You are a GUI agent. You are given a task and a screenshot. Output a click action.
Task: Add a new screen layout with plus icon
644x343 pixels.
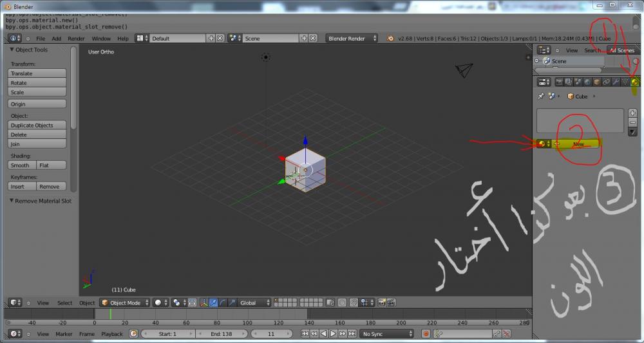[211, 38]
